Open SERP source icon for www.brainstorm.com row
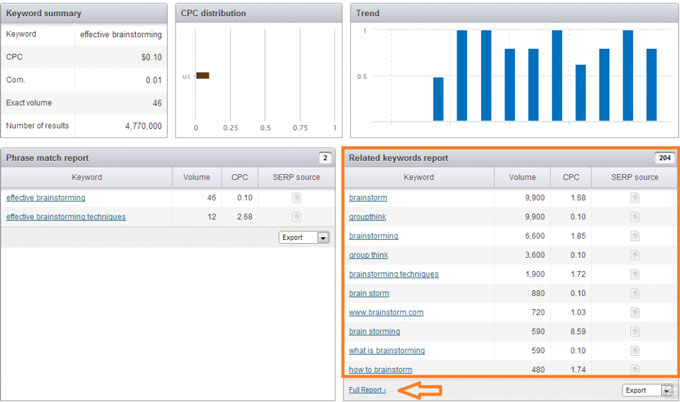Viewport: 680px width, 402px height. click(x=634, y=313)
